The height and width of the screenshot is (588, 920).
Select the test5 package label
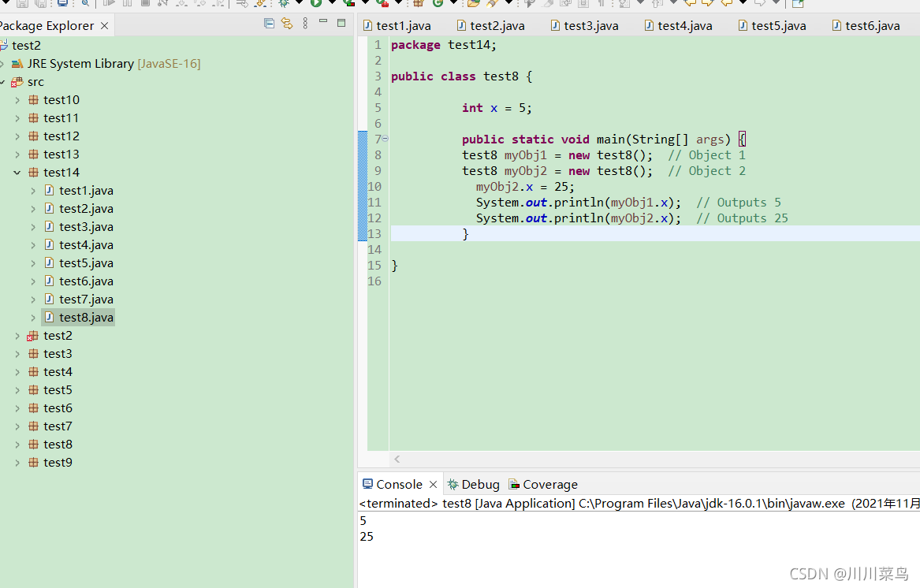[58, 390]
